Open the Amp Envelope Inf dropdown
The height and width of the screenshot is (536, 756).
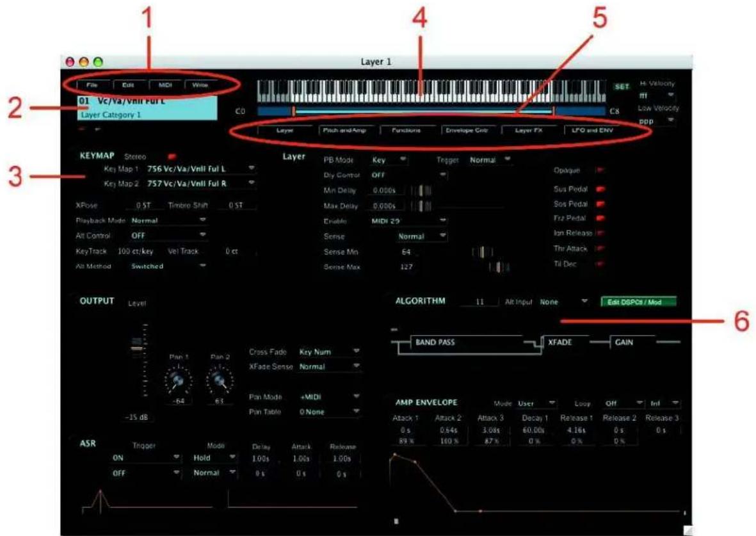[x=664, y=403]
